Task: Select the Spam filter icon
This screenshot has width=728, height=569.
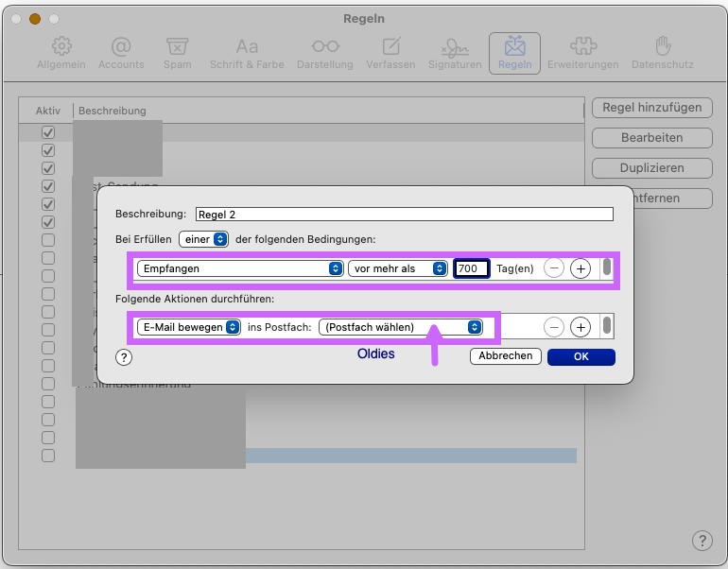Action: click(x=177, y=53)
